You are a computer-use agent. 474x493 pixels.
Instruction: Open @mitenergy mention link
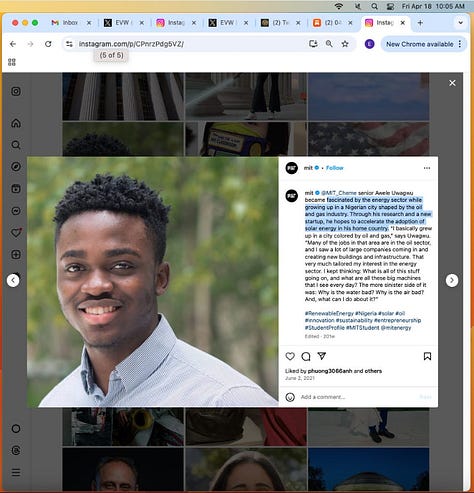[396, 328]
